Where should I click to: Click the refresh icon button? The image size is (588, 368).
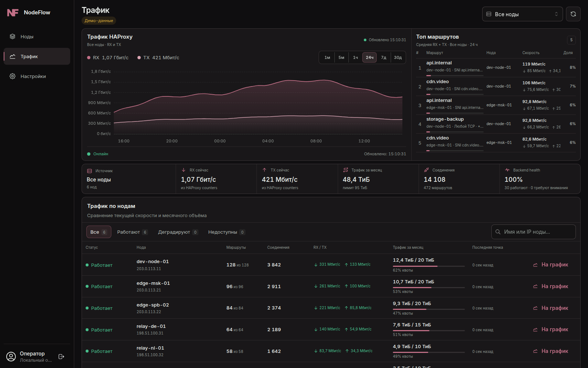(573, 14)
